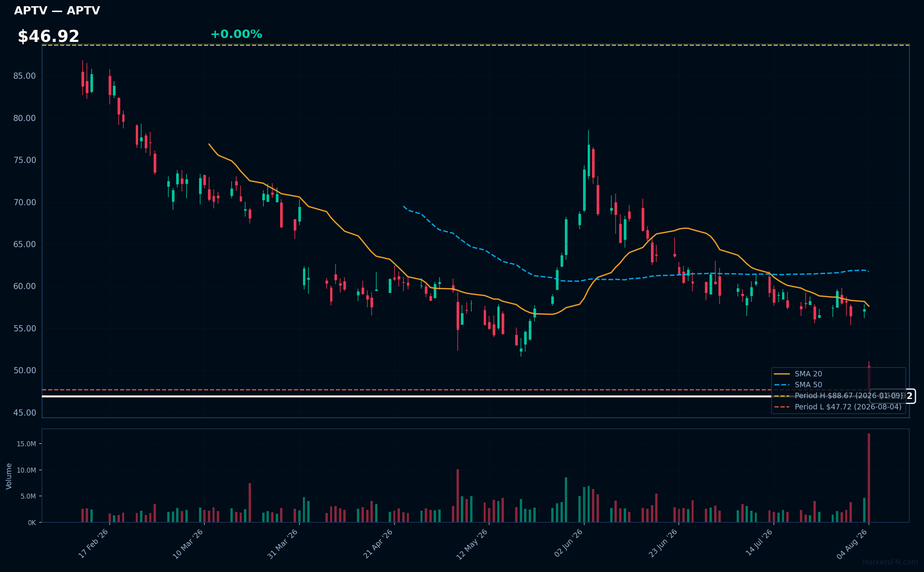924x572 pixels.
Task: Click the "21 Apr '26" date label
Action: 378,544
